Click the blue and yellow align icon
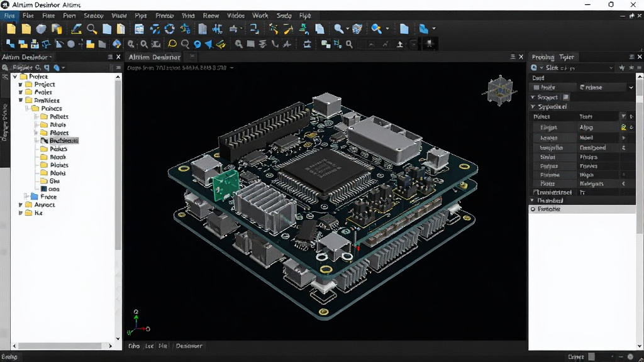The image size is (644, 362). (x=186, y=29)
